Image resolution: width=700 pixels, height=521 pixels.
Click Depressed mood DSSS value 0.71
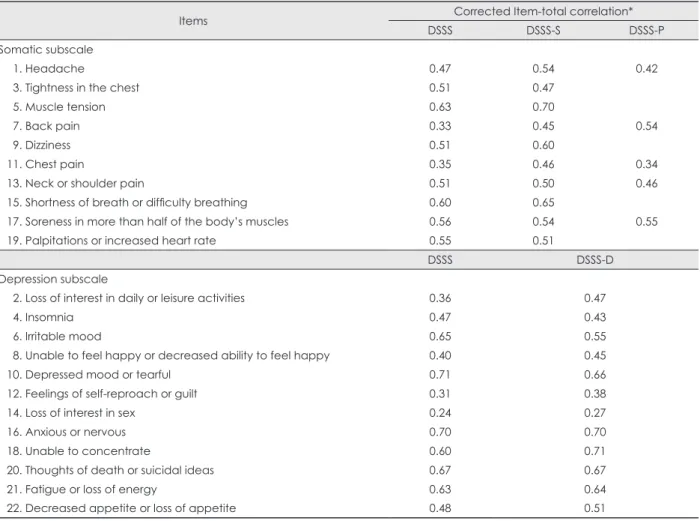point(439,375)
